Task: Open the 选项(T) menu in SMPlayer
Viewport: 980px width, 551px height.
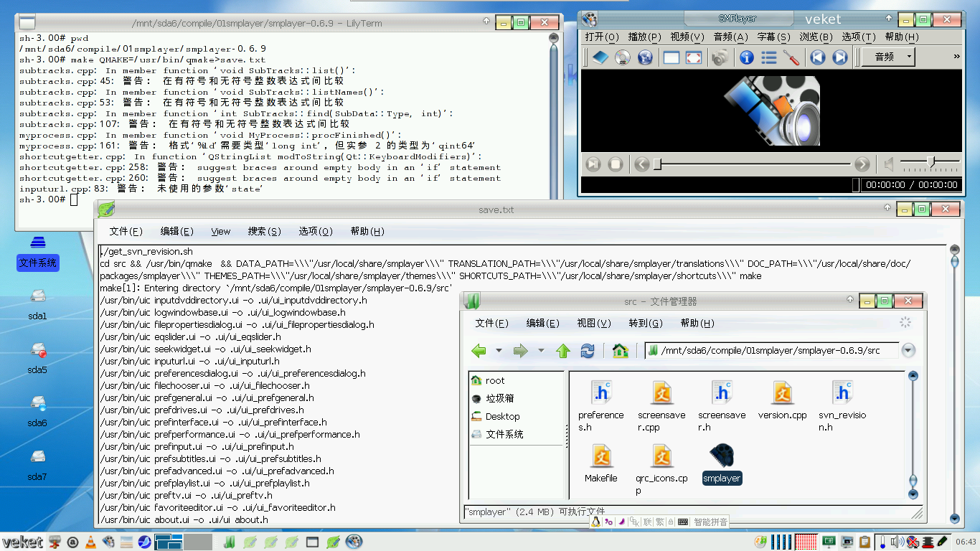Action: [x=859, y=37]
